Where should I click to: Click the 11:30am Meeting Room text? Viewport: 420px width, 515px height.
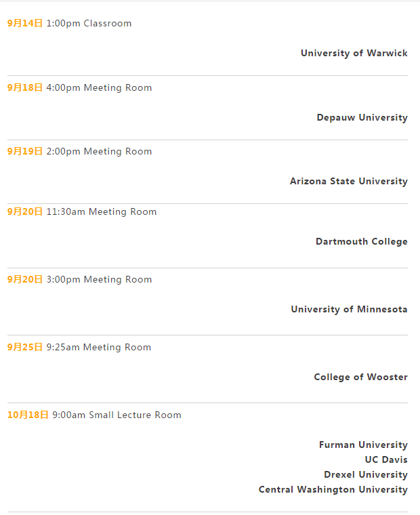102,211
